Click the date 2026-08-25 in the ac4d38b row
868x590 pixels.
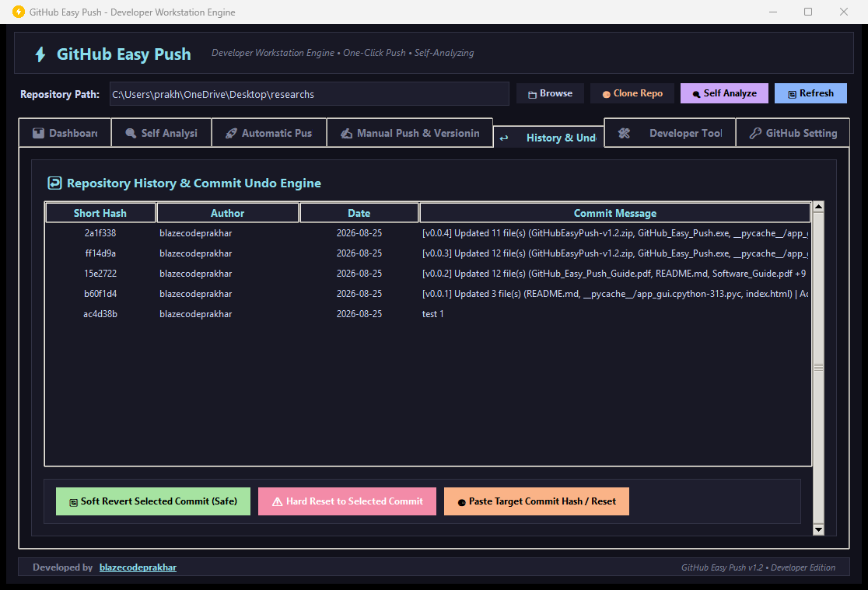tap(359, 314)
